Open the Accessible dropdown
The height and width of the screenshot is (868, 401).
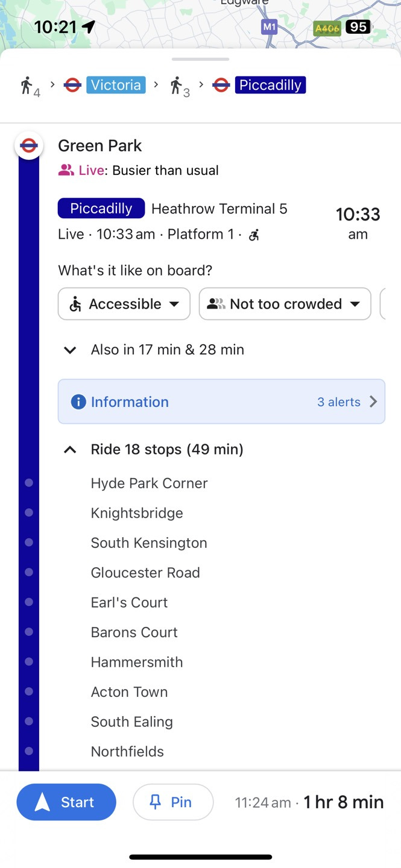pos(124,304)
